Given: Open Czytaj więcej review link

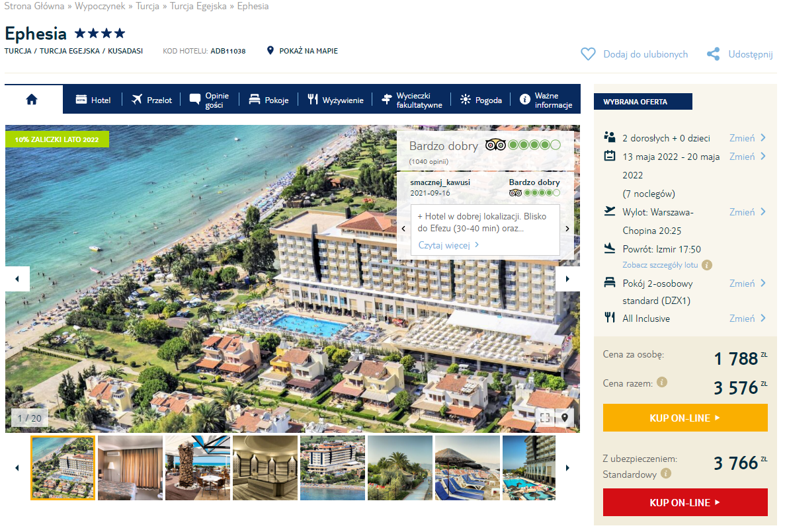Looking at the screenshot, I should point(448,245).
